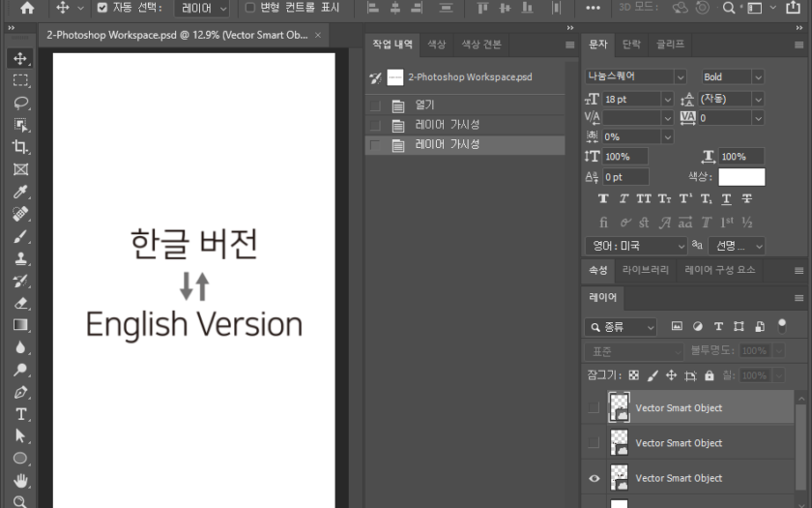Activate the Horizontal Type tool
The width and height of the screenshot is (812, 508).
pyautogui.click(x=20, y=414)
